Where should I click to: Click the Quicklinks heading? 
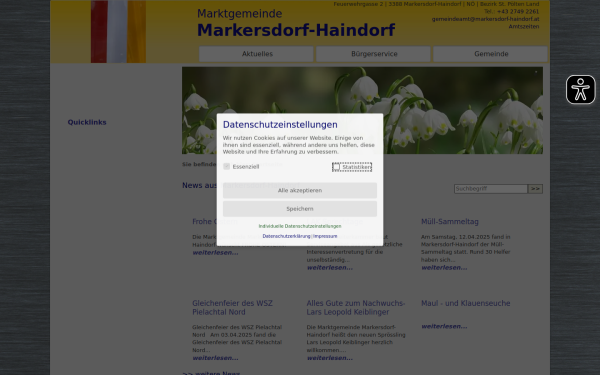point(87,122)
